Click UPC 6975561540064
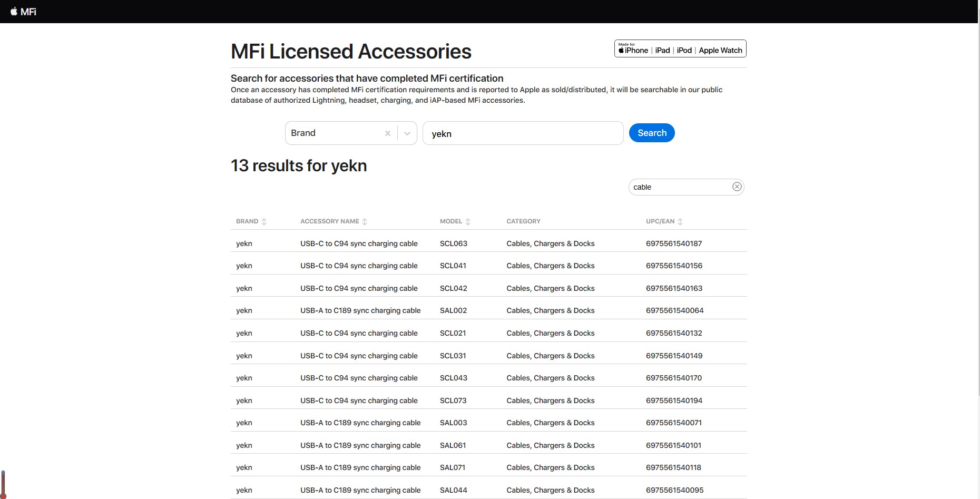The width and height of the screenshot is (980, 499). point(674,310)
